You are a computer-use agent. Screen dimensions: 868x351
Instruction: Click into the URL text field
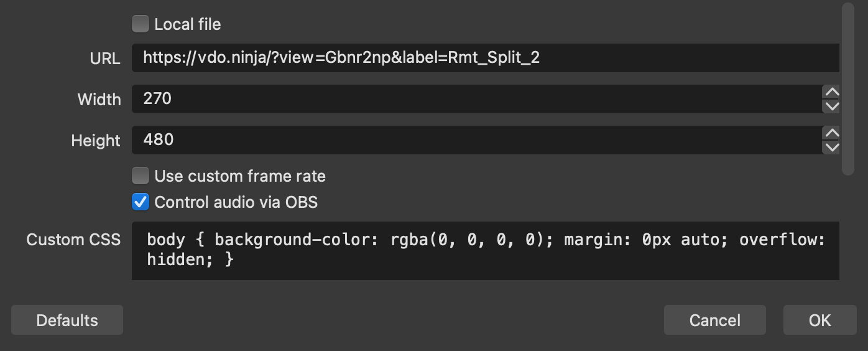coord(486,58)
